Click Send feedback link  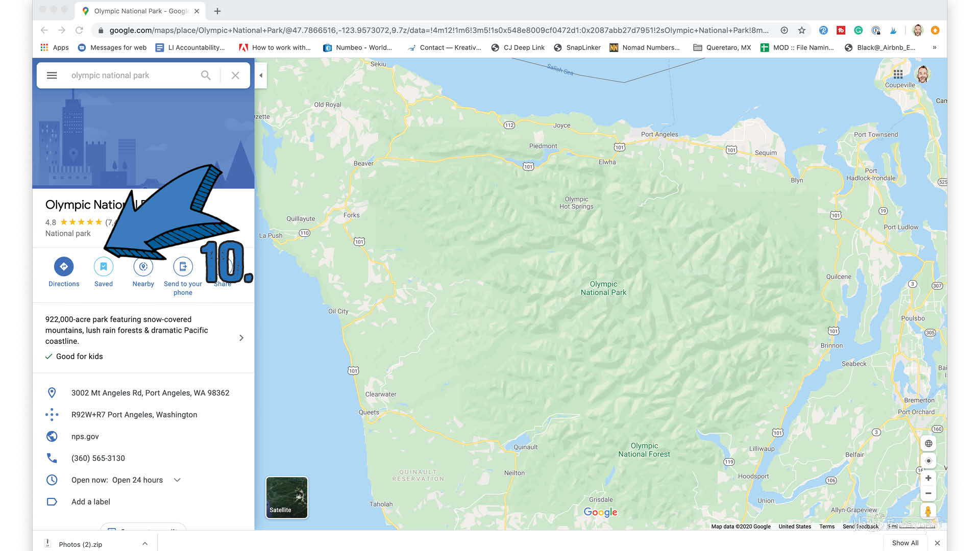(861, 527)
